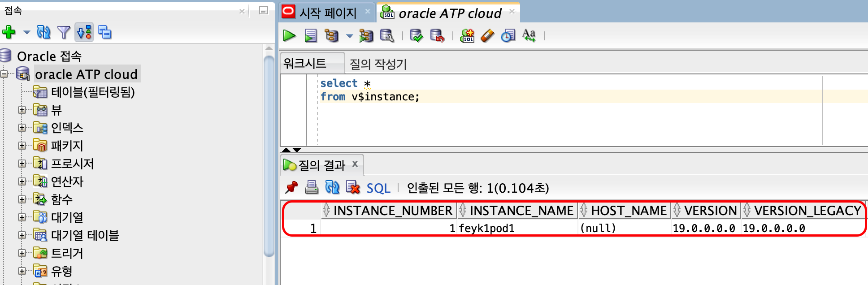Run Statement with the green play icon
This screenshot has width=868, height=285.
[x=290, y=35]
